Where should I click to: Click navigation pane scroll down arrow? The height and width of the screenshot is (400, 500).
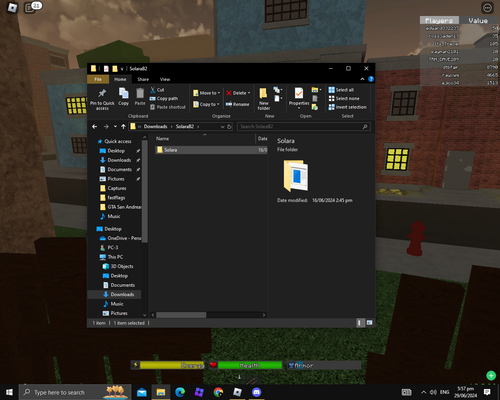click(x=145, y=315)
